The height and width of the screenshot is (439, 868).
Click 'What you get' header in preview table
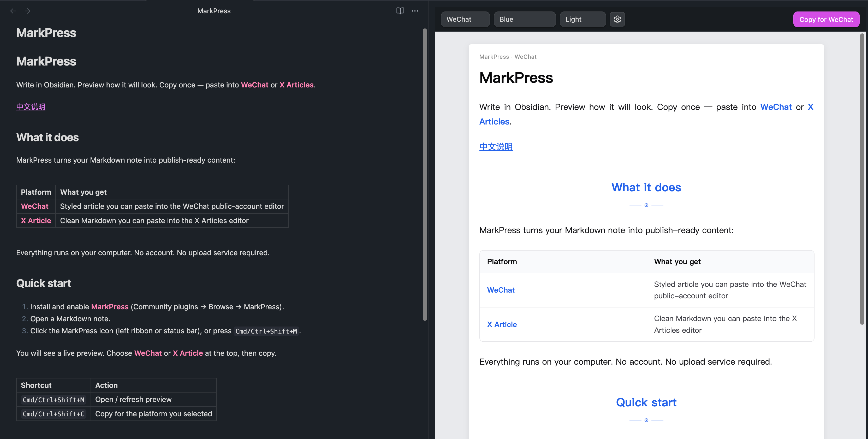[x=677, y=262]
